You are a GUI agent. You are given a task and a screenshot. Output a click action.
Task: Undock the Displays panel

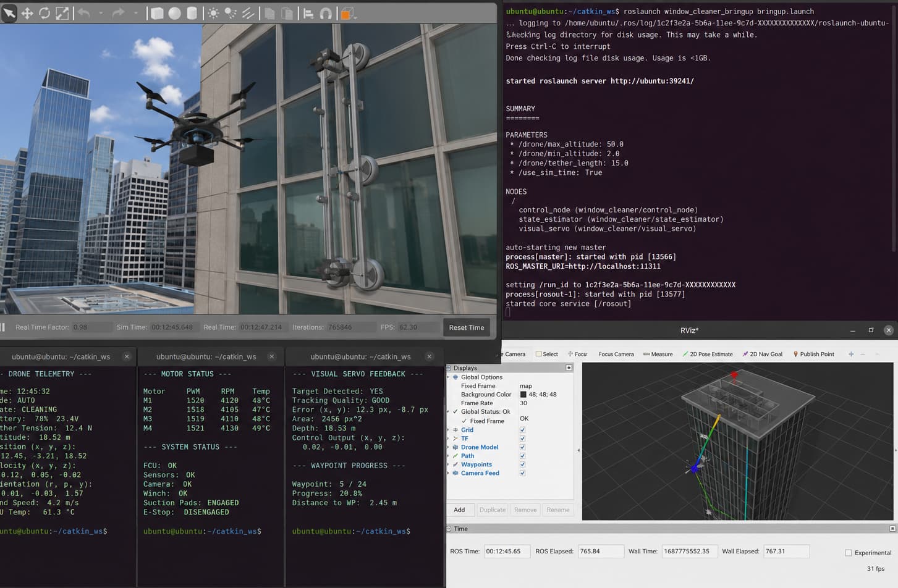click(x=569, y=367)
